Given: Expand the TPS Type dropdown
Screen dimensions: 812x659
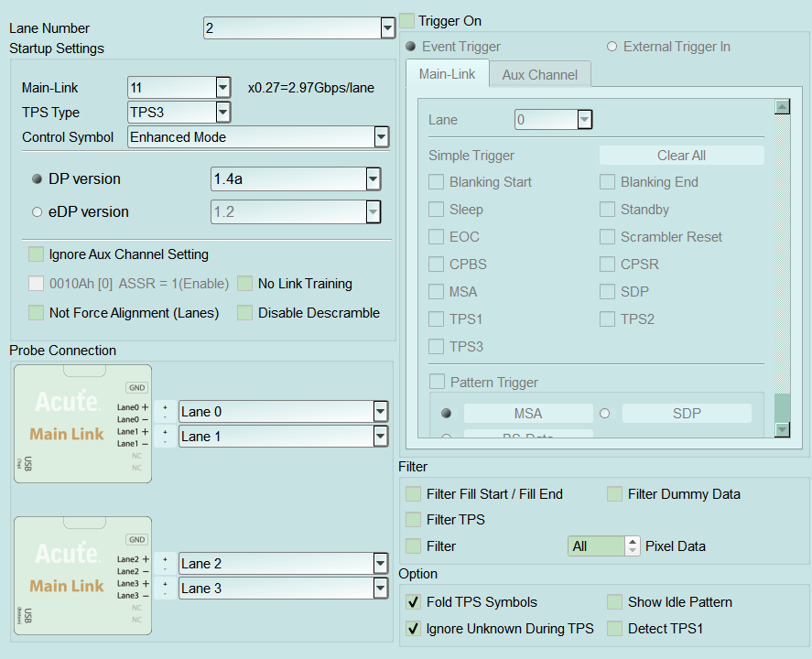Looking at the screenshot, I should [223, 113].
